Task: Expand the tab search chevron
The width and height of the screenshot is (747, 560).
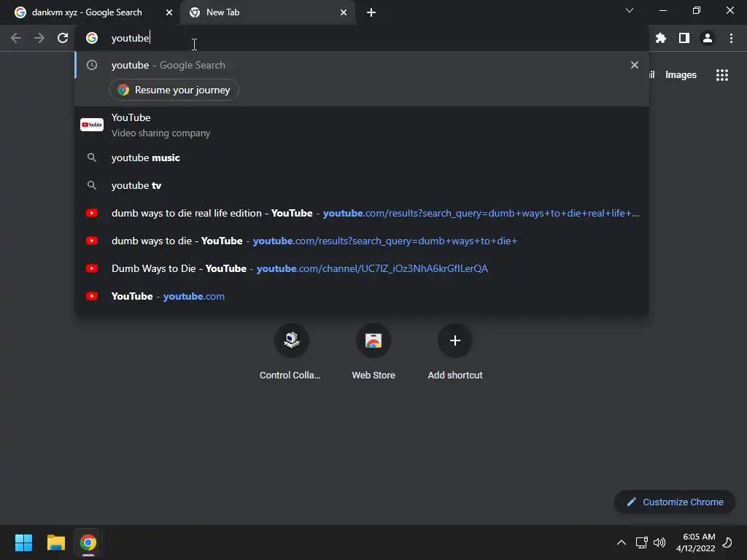Action: [630, 10]
